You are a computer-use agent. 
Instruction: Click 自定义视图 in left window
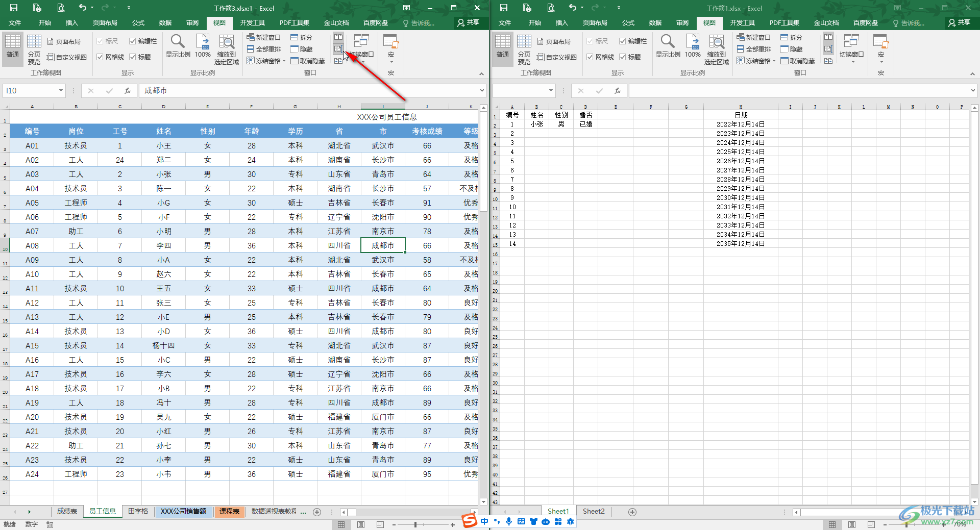pos(67,57)
